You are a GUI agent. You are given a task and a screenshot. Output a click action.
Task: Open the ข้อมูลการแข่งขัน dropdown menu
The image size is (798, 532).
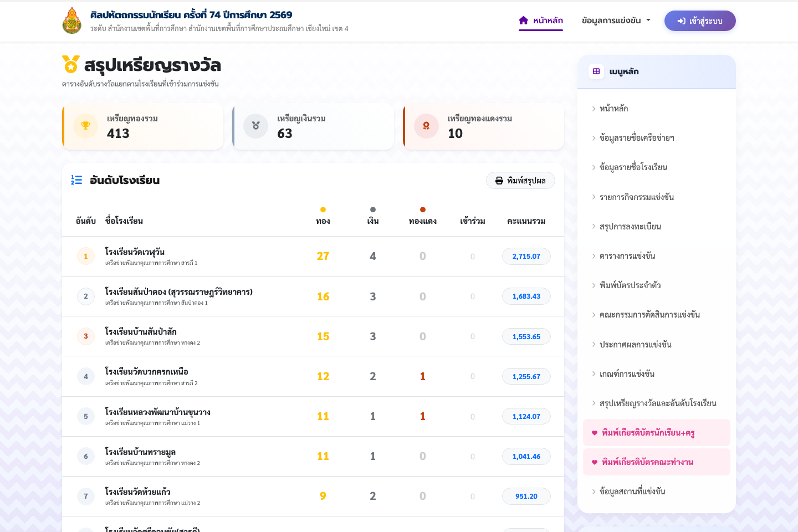pos(616,21)
